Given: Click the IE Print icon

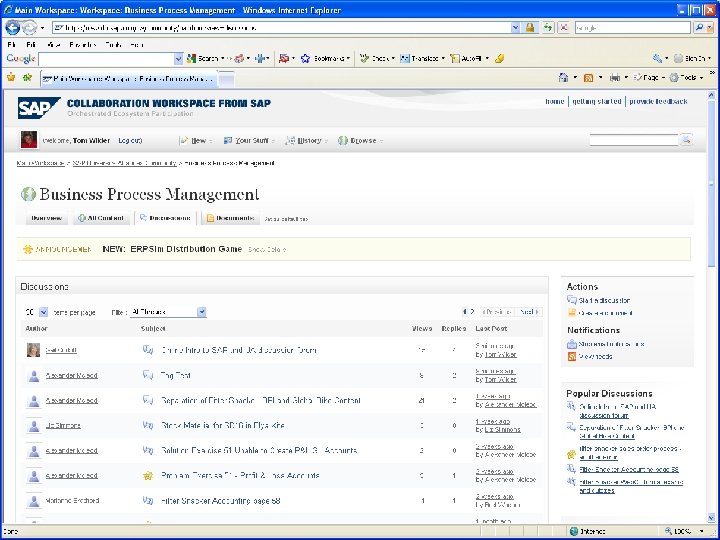Looking at the screenshot, I should 614,78.
